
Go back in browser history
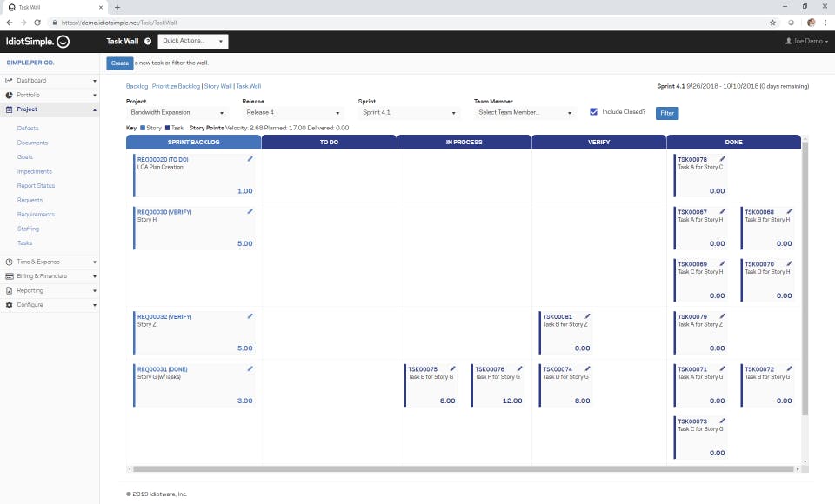10,23
